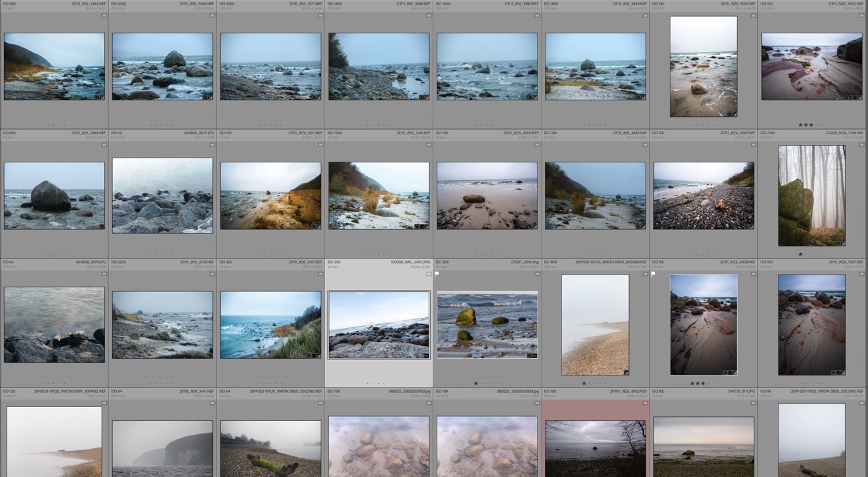The height and width of the screenshot is (477, 868).
Task: Click keyword badge on 211111_NZ6_9028.NEF thumbnail
Action: 725,372
